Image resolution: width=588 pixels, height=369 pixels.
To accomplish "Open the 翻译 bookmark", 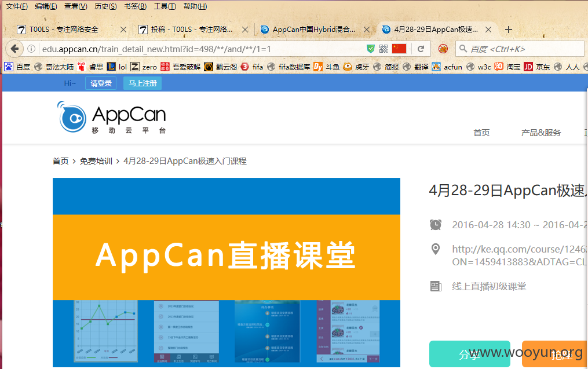I will (415, 67).
